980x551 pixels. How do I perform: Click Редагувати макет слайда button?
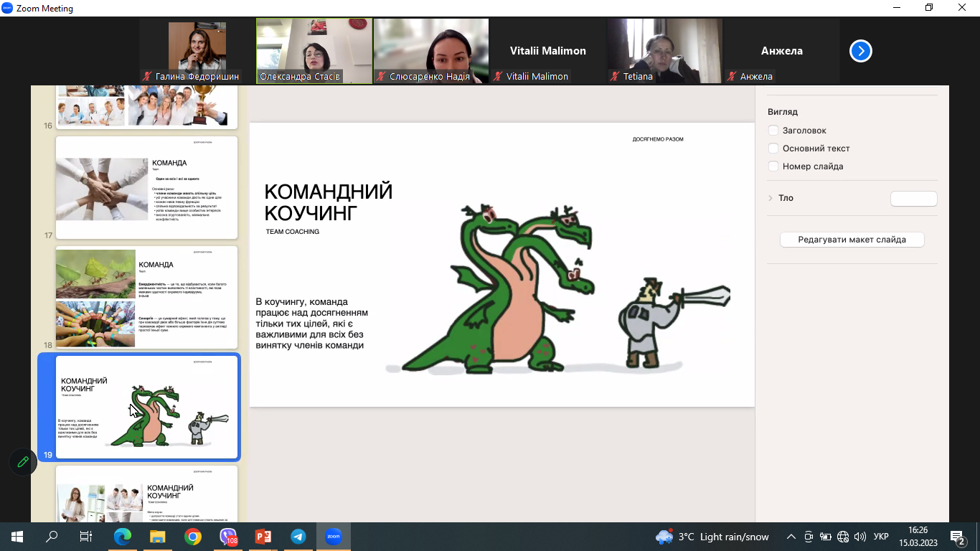point(852,240)
